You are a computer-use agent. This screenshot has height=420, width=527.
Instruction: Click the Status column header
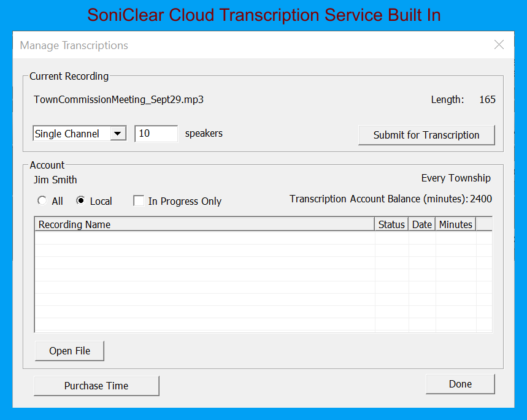(391, 224)
